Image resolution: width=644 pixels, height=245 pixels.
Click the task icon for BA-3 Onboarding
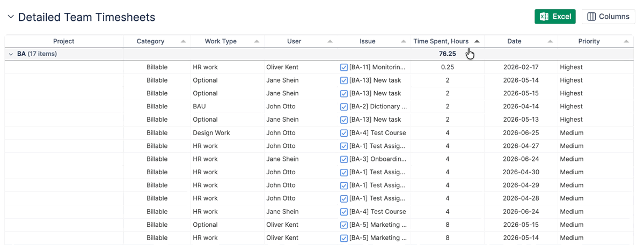coord(344,159)
